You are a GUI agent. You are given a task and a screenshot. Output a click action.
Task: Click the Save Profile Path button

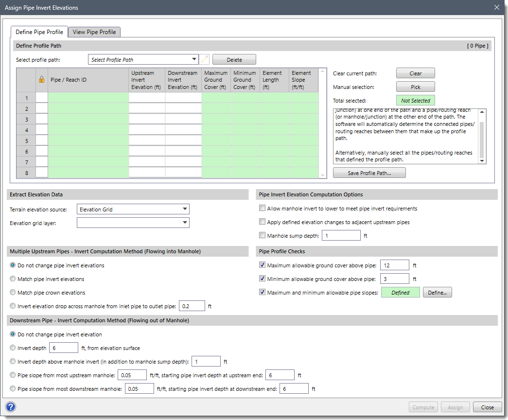369,173
